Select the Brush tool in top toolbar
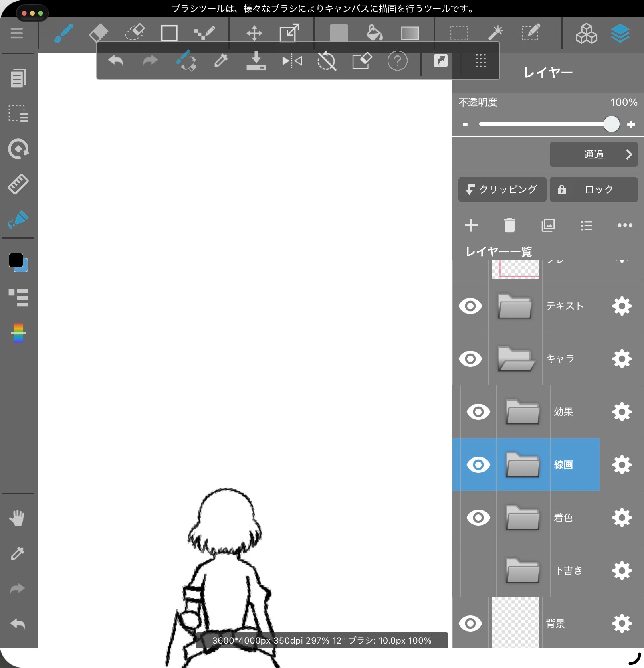 coord(63,33)
